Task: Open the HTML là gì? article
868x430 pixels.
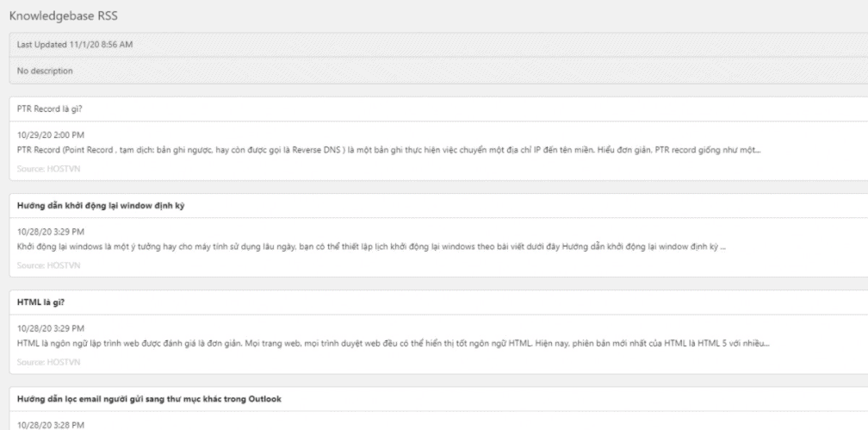Action: (x=41, y=302)
